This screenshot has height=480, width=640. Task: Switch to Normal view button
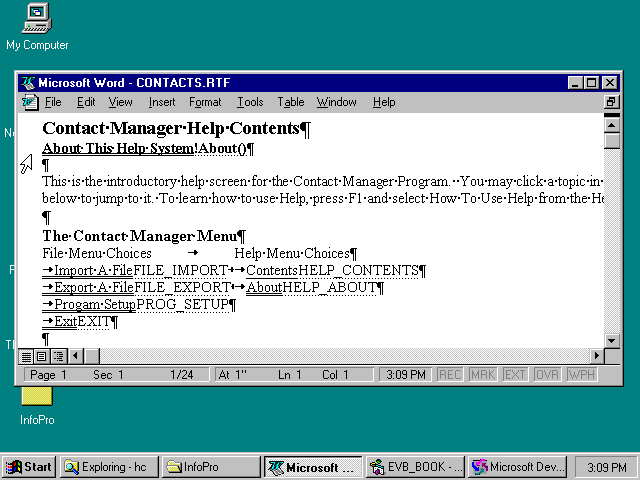27,356
